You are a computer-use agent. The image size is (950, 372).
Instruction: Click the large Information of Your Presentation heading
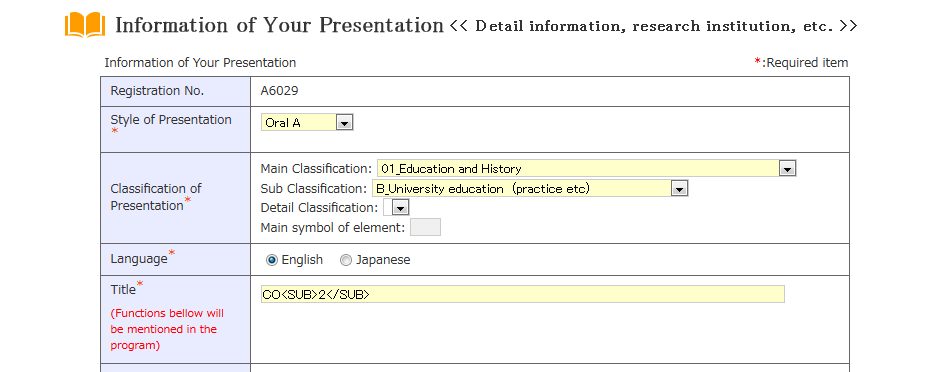(x=279, y=25)
